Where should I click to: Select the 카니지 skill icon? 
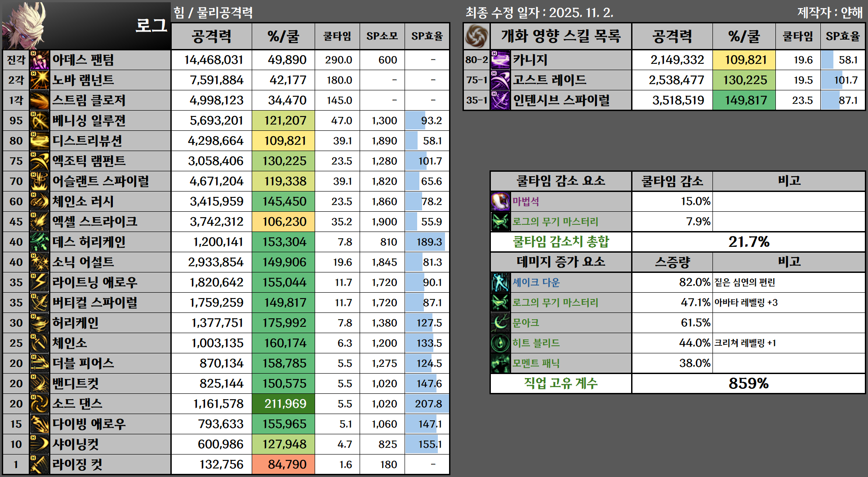500,60
